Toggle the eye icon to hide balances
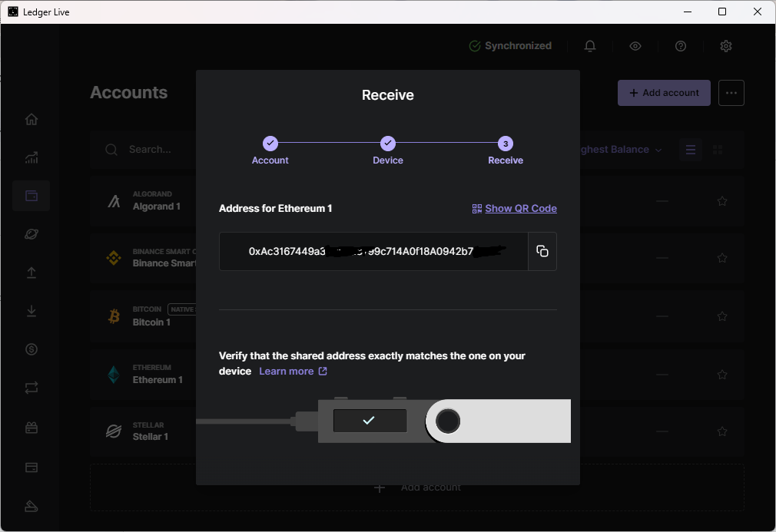 point(635,46)
